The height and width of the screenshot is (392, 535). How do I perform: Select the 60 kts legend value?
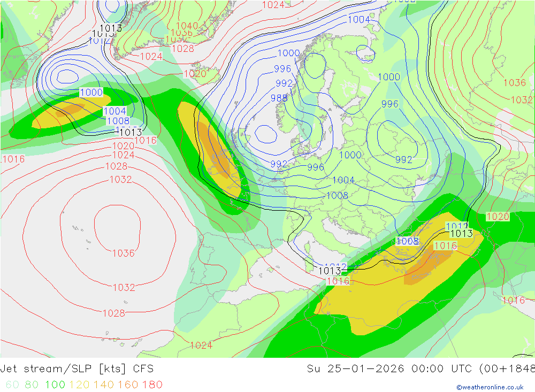[x=12, y=385]
